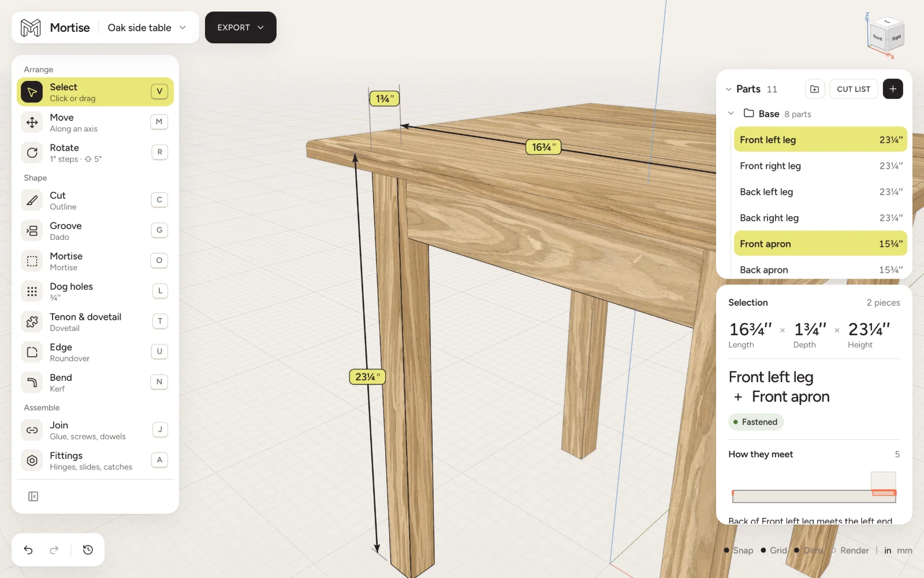Click the Front left leg row
This screenshot has width=924, height=578.
pos(821,140)
